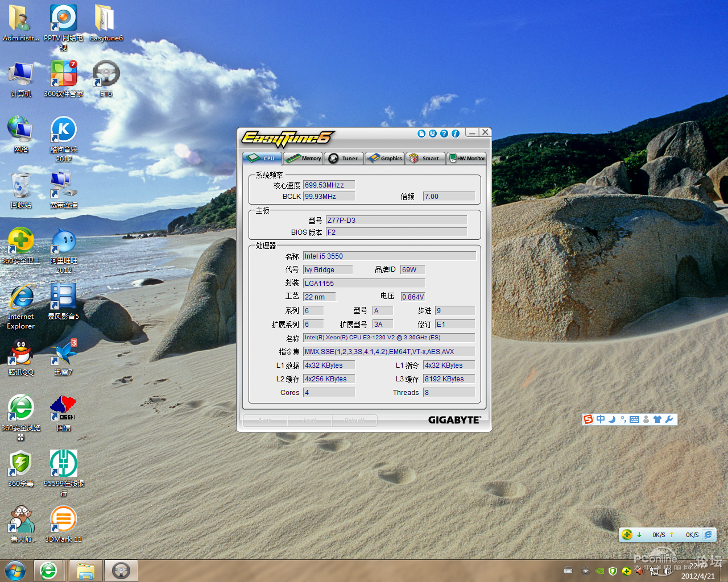Click the processor name Intel i5 3550
This screenshot has width=728, height=582.
point(390,256)
